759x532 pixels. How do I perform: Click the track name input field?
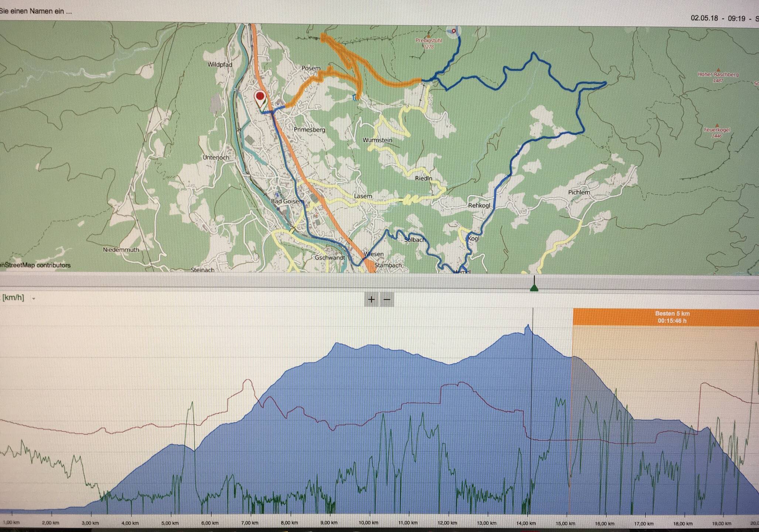pyautogui.click(x=36, y=11)
